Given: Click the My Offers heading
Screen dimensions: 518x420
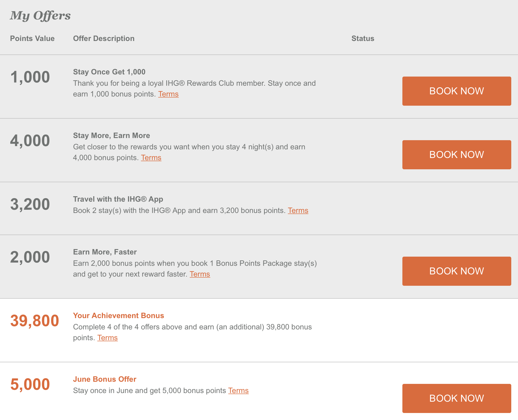Looking at the screenshot, I should (40, 15).
